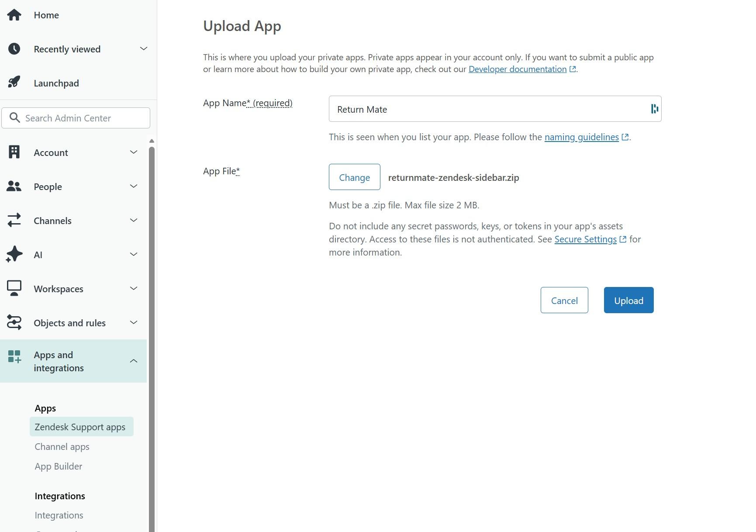Viewport: 756px width, 532px height.
Task: Click the sidebar scrollbar up arrow
Action: [x=152, y=141]
